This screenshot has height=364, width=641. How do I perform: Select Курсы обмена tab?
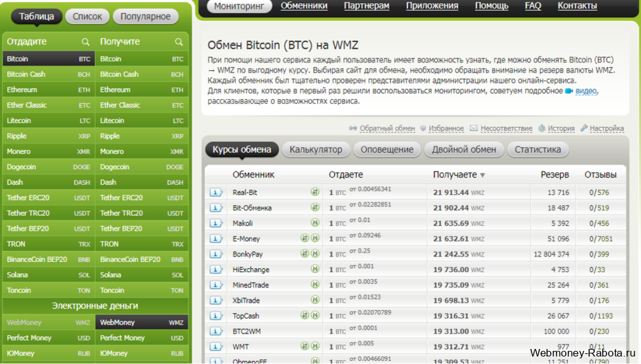[242, 149]
